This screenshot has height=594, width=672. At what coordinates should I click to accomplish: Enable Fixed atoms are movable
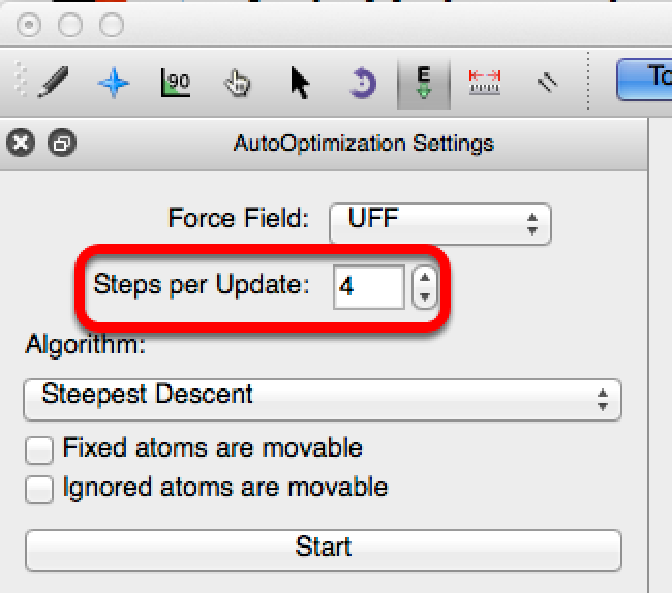coord(40,450)
